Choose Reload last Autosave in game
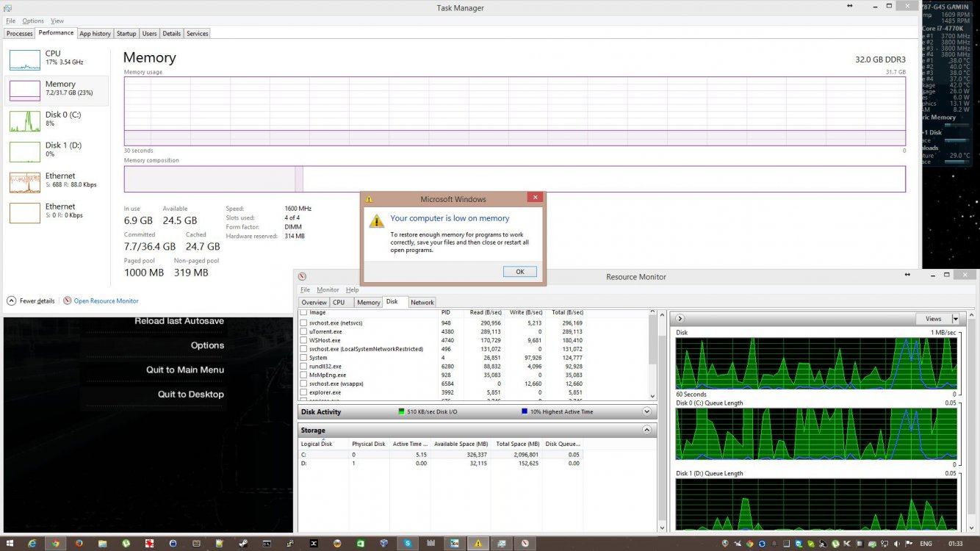This screenshot has height=551, width=980. point(179,321)
